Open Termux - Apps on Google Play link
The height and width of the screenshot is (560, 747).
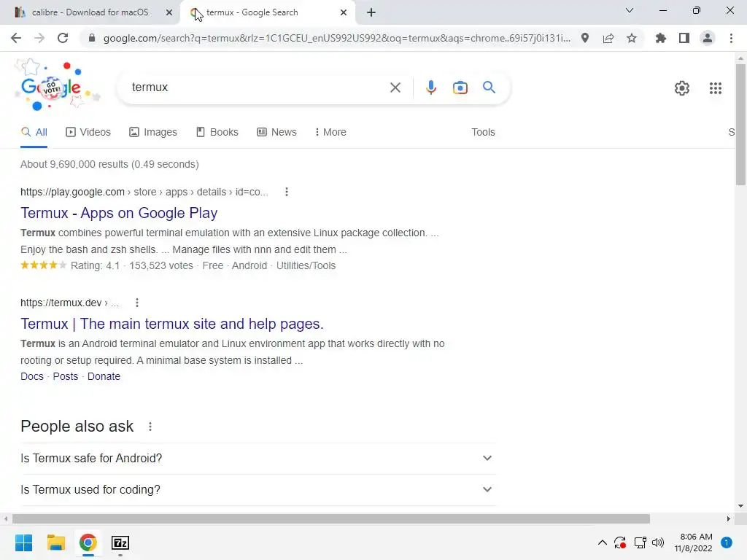(x=119, y=213)
